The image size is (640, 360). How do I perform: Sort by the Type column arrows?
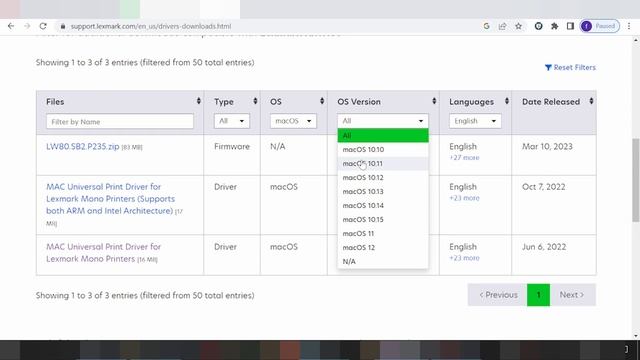pyautogui.click(x=255, y=101)
